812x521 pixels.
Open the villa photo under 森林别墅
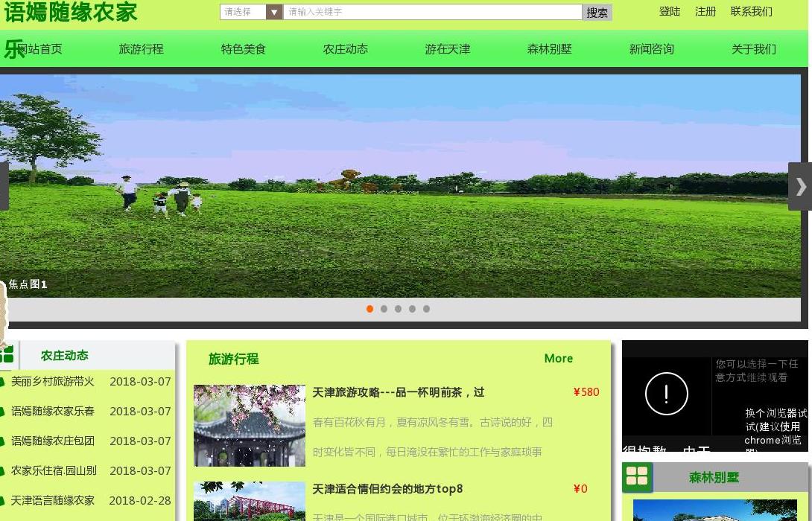714,510
